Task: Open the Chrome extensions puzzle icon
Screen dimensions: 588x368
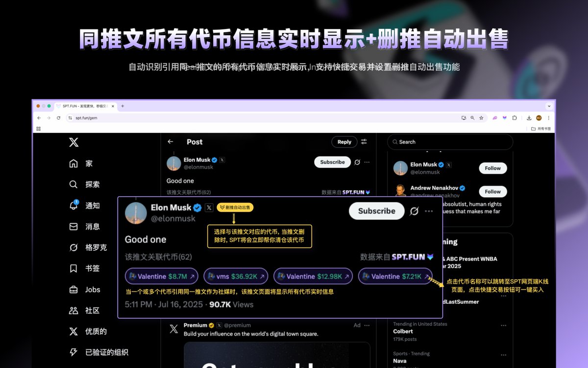Action: click(x=515, y=118)
